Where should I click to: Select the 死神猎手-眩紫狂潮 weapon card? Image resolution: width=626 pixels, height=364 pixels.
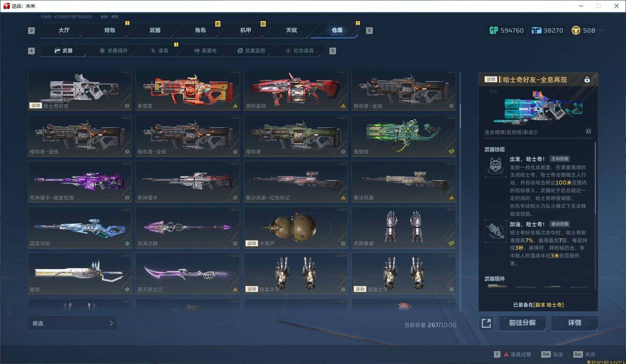pyautogui.click(x=80, y=182)
